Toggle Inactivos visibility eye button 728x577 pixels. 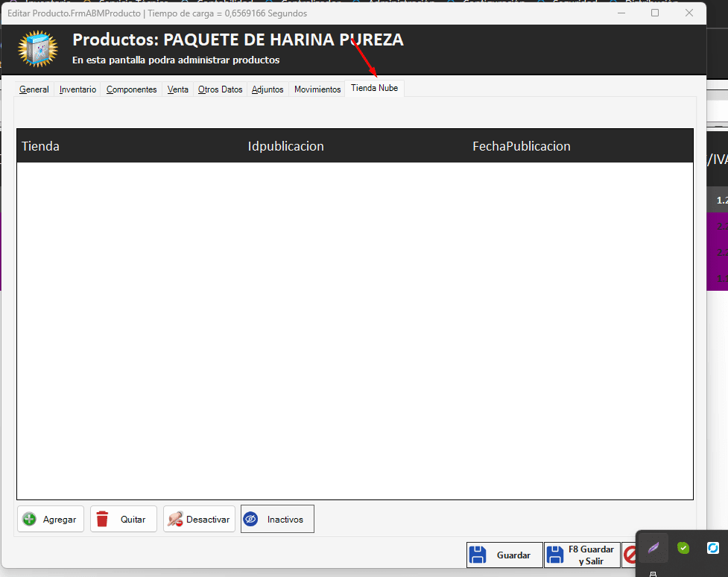277,519
